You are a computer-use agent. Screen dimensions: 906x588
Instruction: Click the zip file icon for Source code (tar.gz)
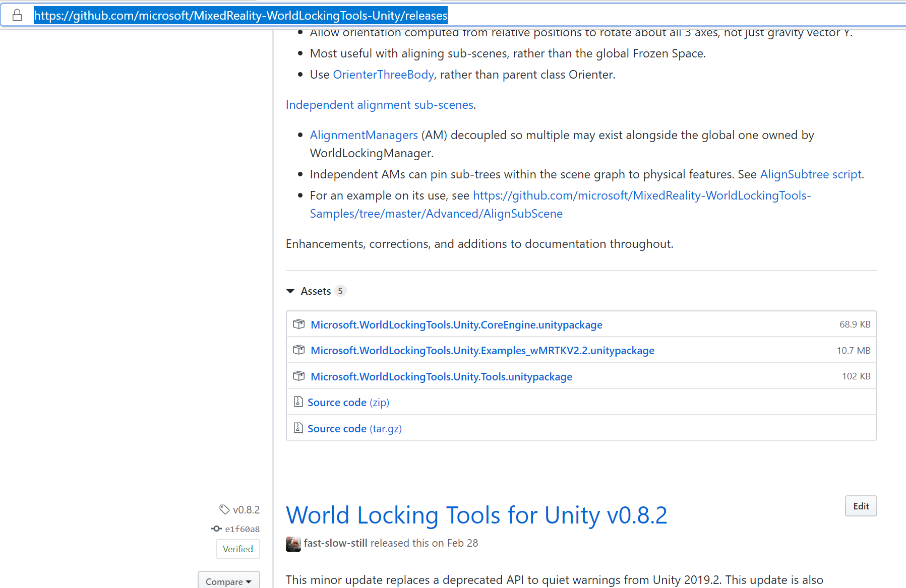[298, 428]
